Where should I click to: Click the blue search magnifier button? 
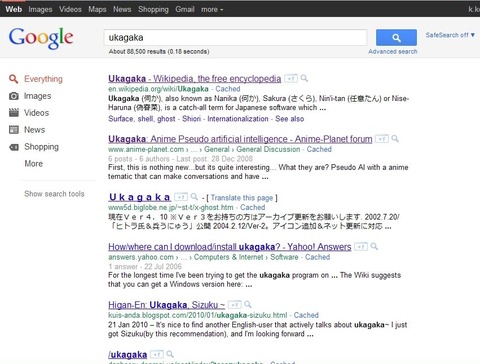pos(396,37)
